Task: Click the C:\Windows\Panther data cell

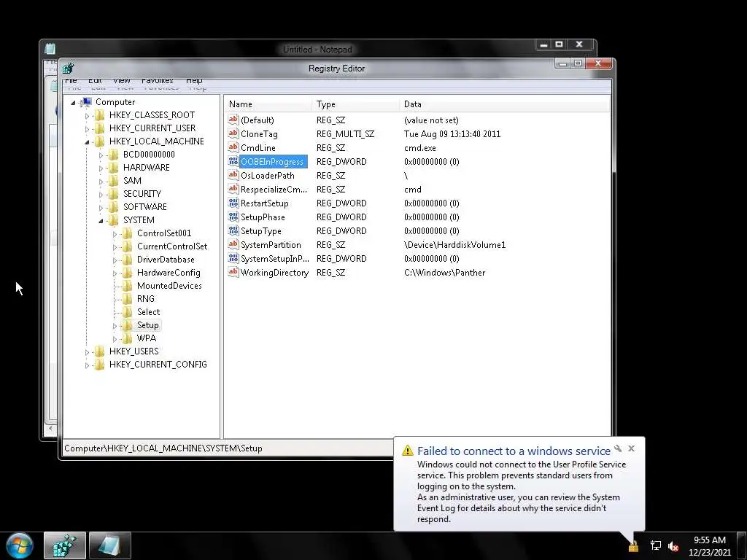Action: (444, 273)
